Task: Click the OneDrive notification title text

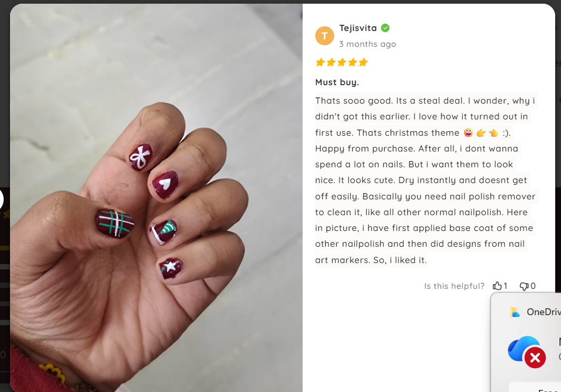Action: click(544, 312)
